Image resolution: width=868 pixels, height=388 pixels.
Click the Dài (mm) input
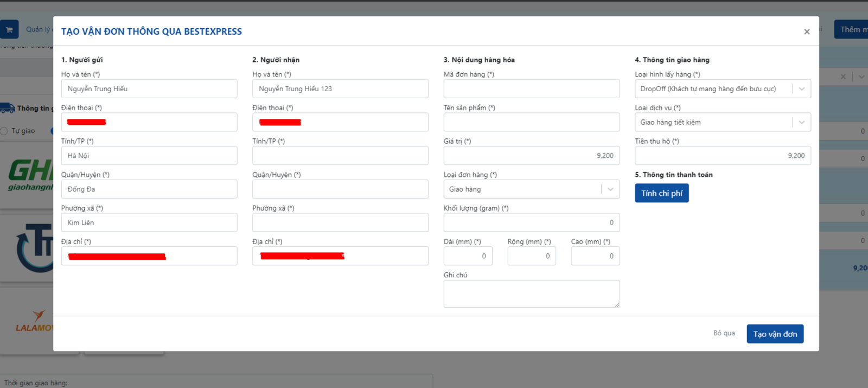pos(468,256)
